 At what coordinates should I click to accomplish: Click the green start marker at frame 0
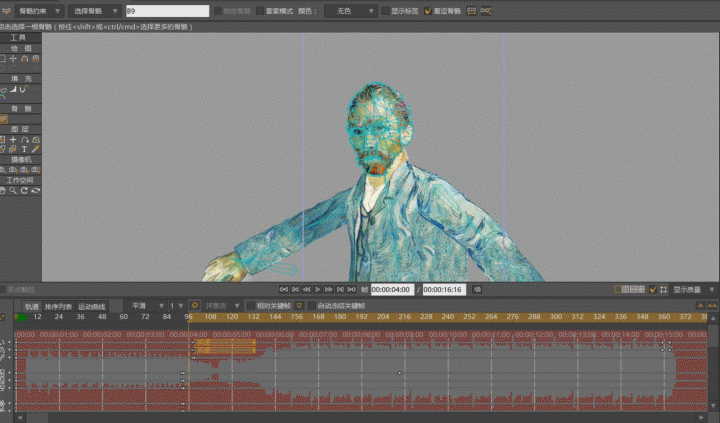click(20, 317)
